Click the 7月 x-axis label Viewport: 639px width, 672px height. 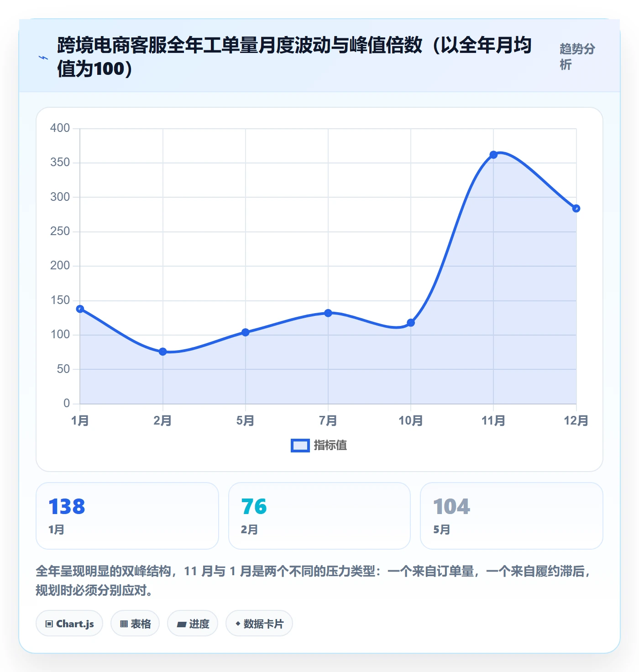pos(328,420)
